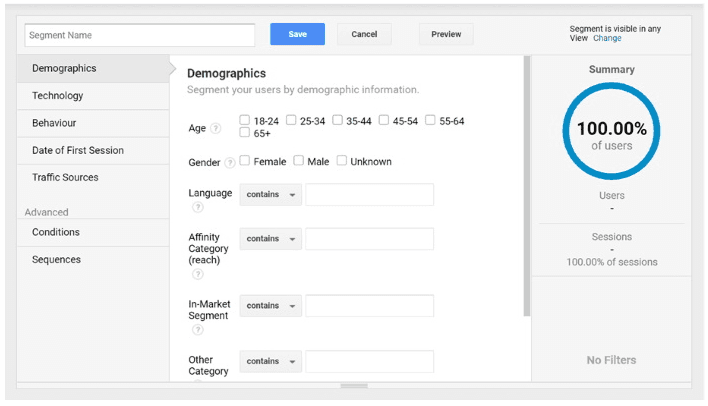
Task: Enable the Female gender checkbox
Action: pyautogui.click(x=244, y=160)
